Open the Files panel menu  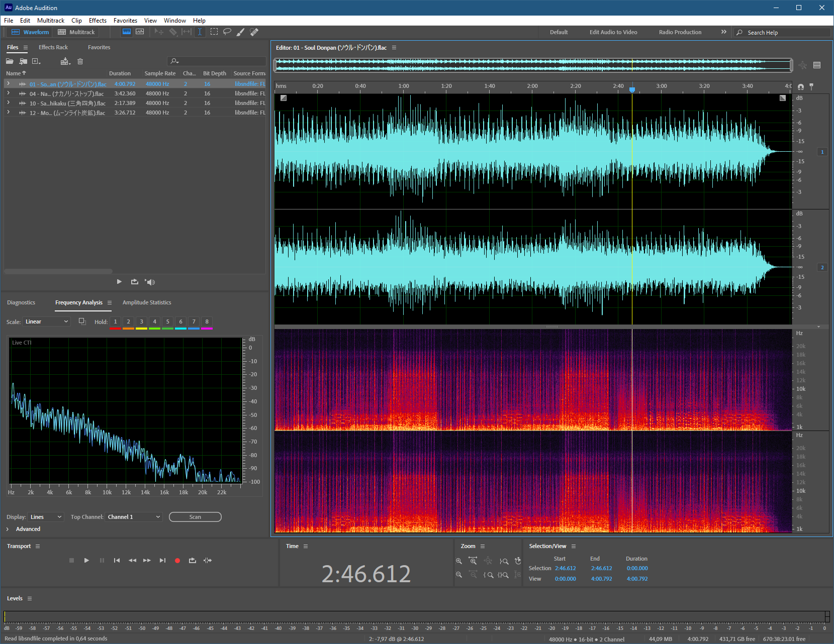26,47
